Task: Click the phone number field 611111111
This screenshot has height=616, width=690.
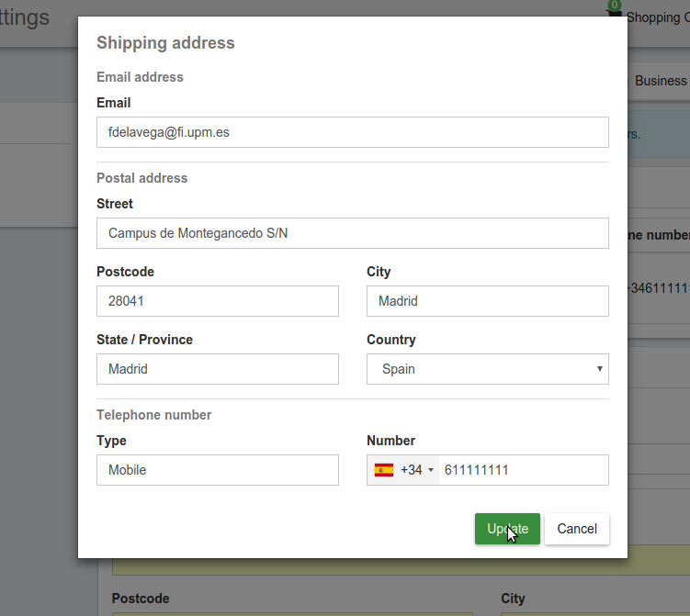Action: point(524,470)
